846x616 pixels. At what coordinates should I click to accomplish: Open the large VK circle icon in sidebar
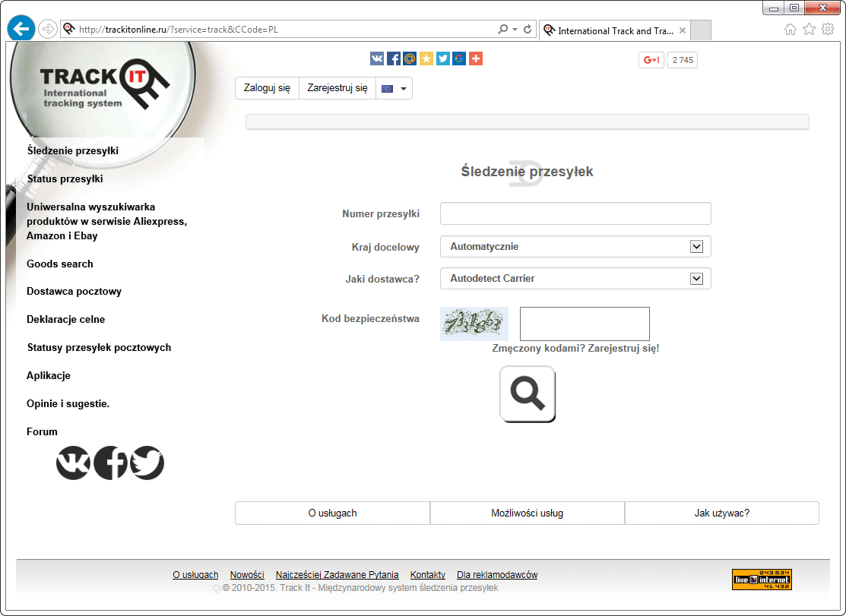[x=73, y=463]
